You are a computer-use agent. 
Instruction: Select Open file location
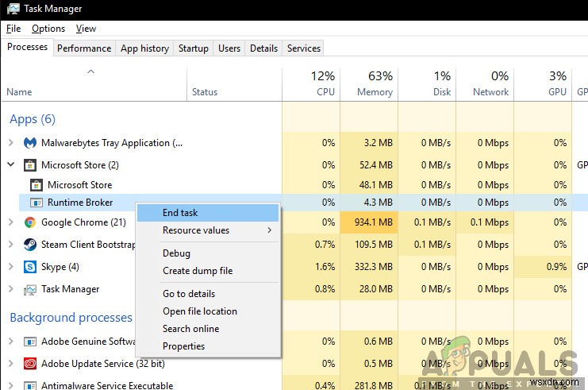pos(208,311)
